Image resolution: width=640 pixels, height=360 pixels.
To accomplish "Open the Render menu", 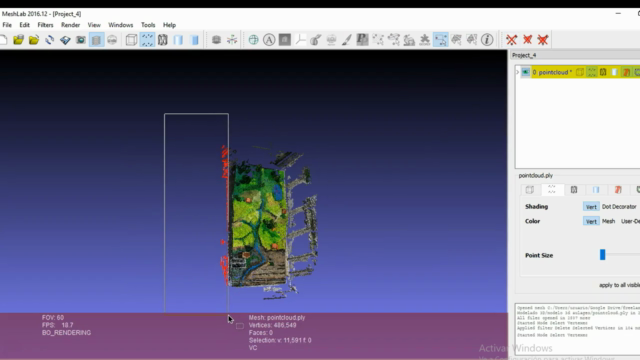I will (x=70, y=25).
